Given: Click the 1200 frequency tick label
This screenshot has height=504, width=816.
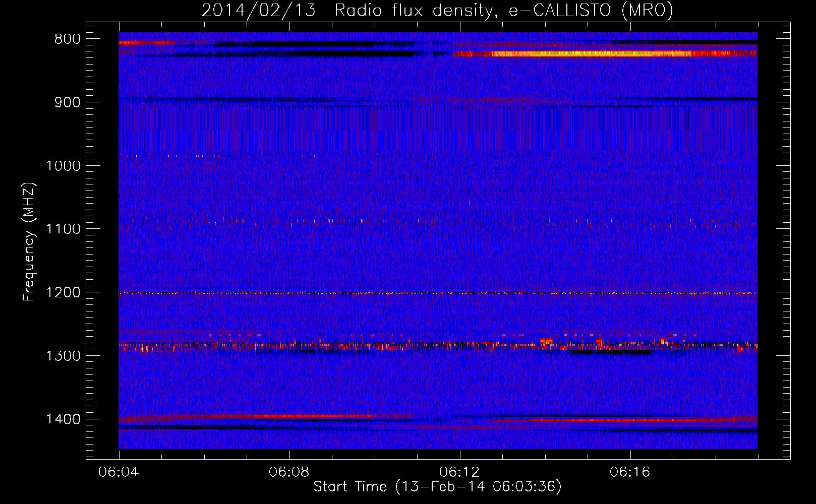Looking at the screenshot, I should tap(63, 292).
